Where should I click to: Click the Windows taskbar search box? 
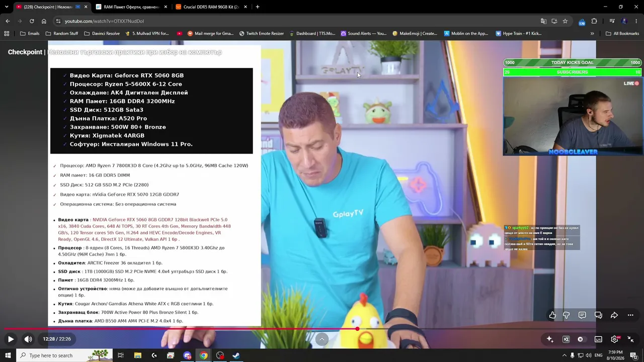pyautogui.click(x=64, y=355)
